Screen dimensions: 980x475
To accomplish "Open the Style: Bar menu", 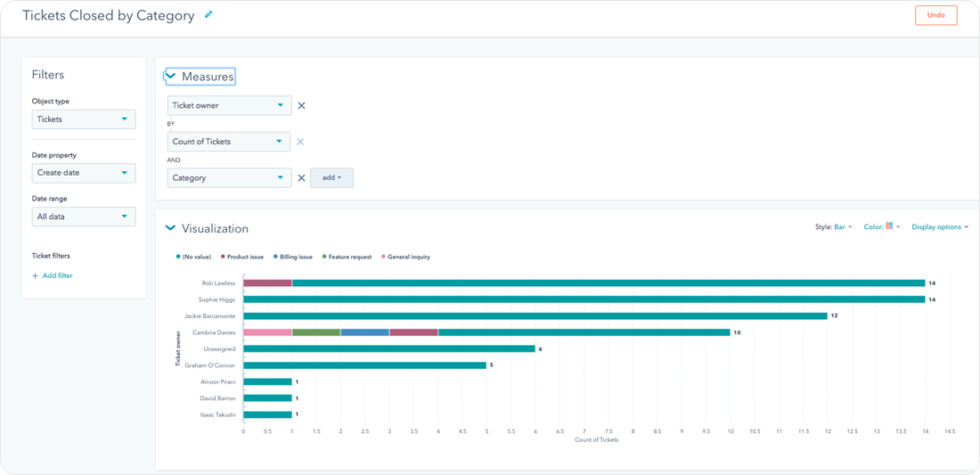I will 834,227.
